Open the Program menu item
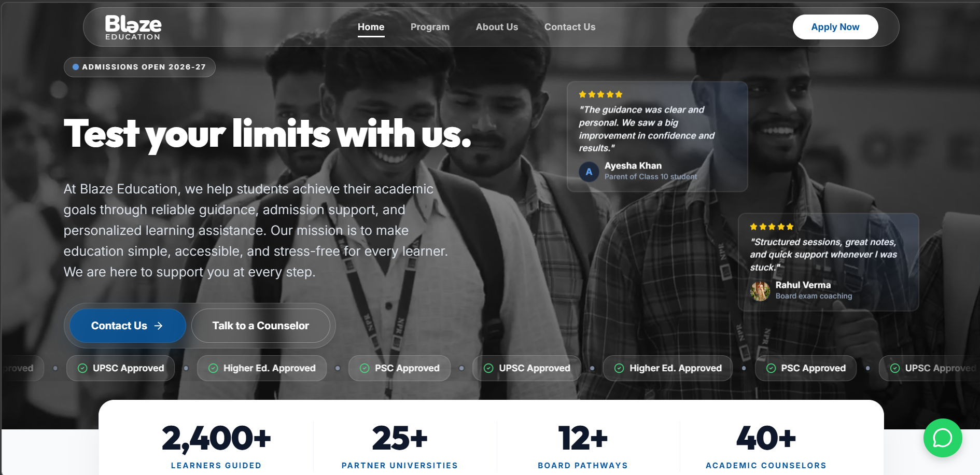 pyautogui.click(x=430, y=27)
